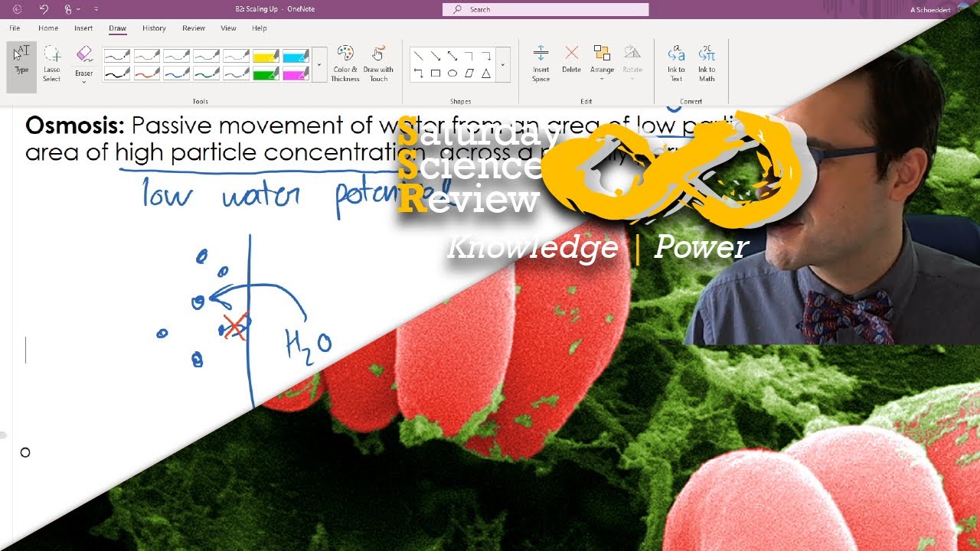This screenshot has width=980, height=551.
Task: Pick the thick red pen, bottom row
Action: click(x=147, y=73)
